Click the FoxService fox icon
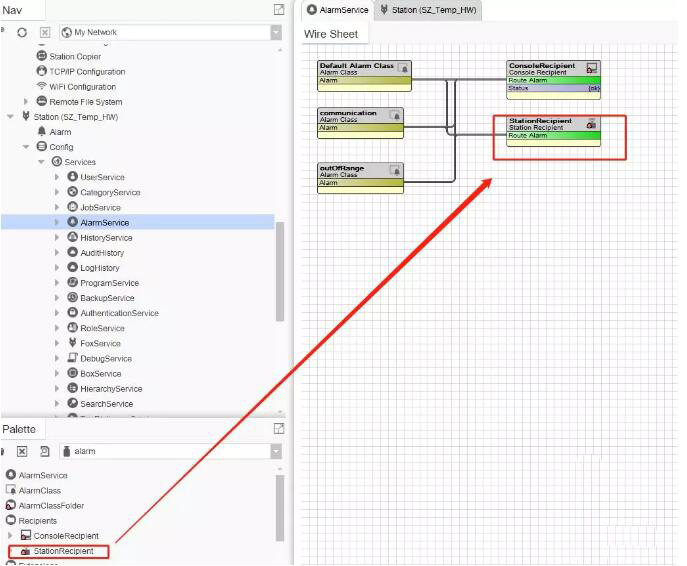Viewport: 687px width, 566px height. [72, 343]
